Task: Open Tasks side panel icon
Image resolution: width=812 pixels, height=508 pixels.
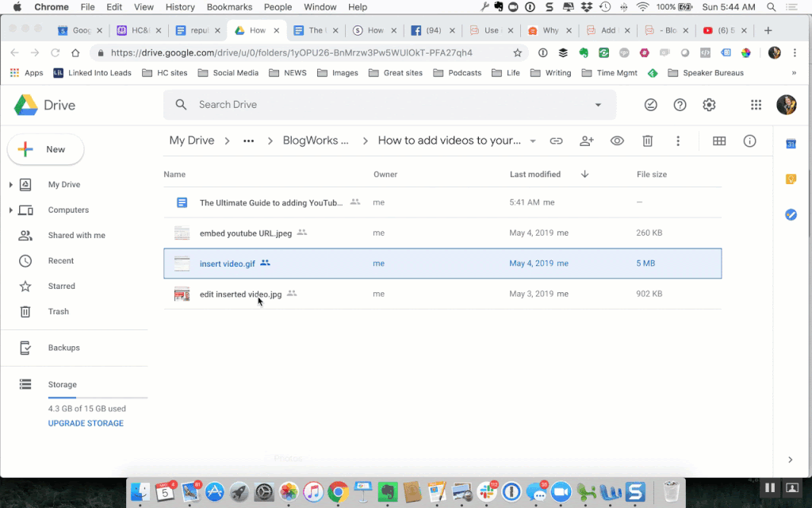Action: [x=791, y=214]
